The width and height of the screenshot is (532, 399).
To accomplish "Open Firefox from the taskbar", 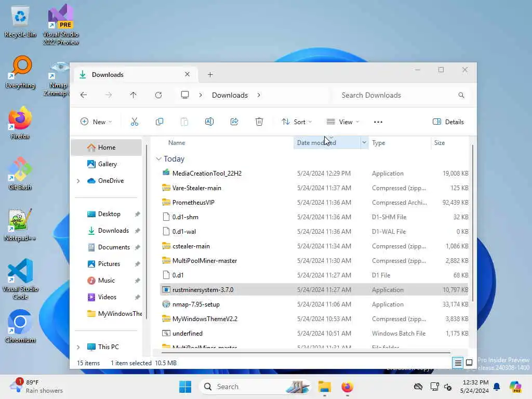I will pos(347,387).
